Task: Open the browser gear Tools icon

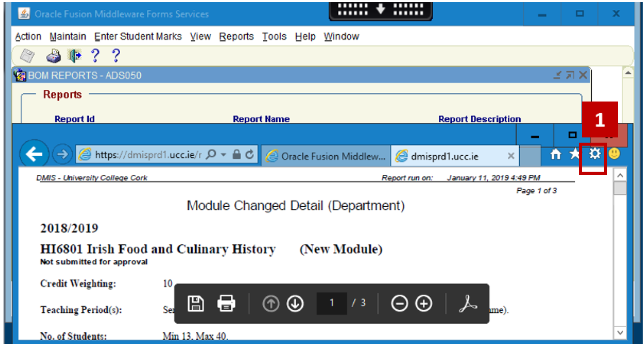Action: pyautogui.click(x=594, y=154)
